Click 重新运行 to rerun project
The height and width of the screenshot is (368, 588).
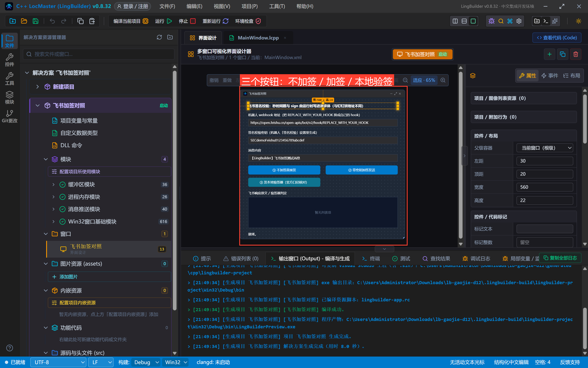(x=216, y=21)
